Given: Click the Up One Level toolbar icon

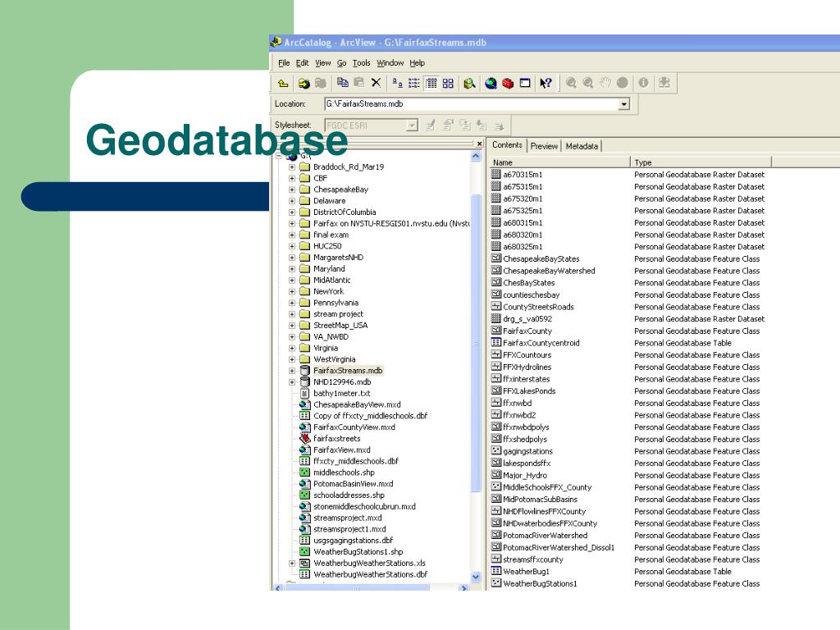Looking at the screenshot, I should [283, 83].
